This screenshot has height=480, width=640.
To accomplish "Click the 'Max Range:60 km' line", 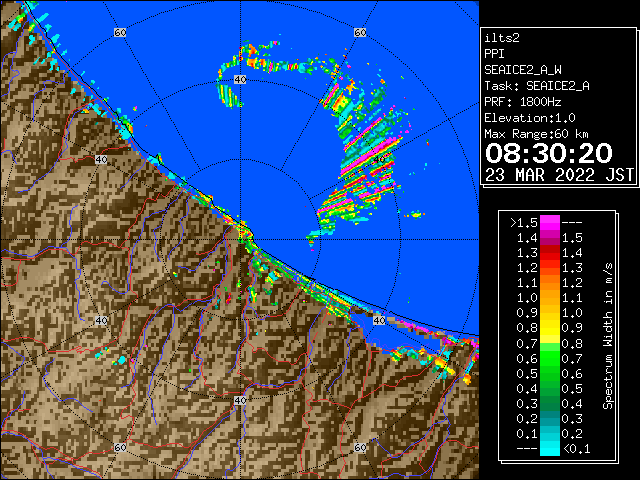I will (x=536, y=134).
